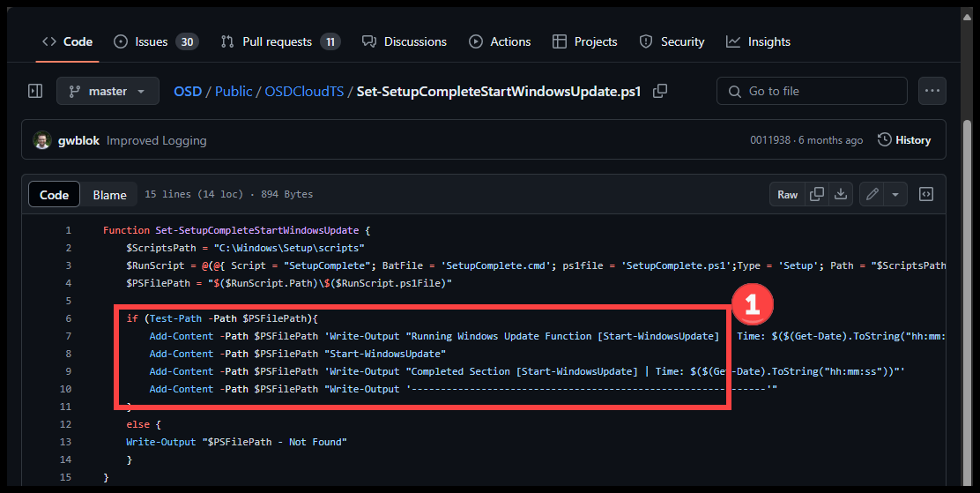Copy raw file contents icon
The image size is (980, 493).
click(x=817, y=194)
